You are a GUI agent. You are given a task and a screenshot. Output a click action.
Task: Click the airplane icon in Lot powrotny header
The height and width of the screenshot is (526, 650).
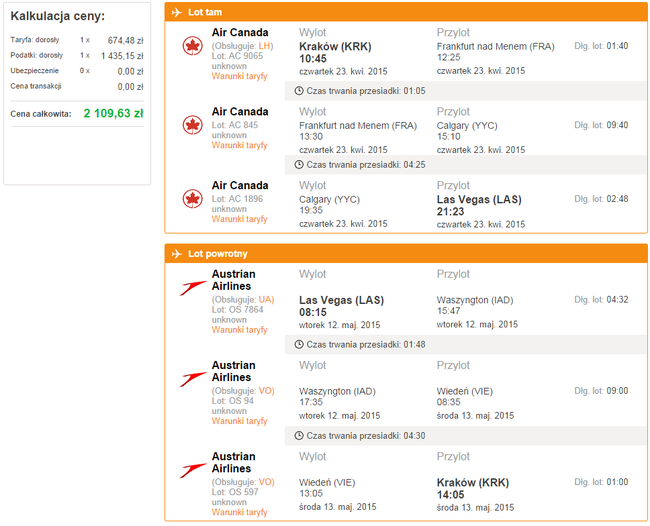pyautogui.click(x=177, y=253)
